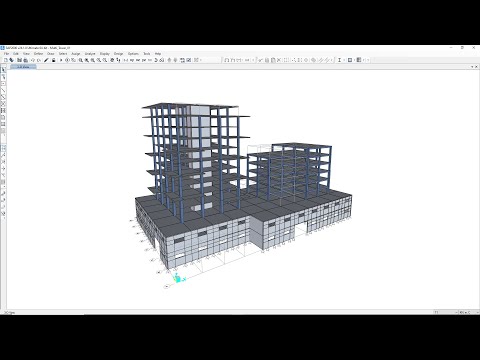The height and width of the screenshot is (360, 480).
Task: Create a new model with toolbar icon
Action: pyautogui.click(x=6, y=60)
